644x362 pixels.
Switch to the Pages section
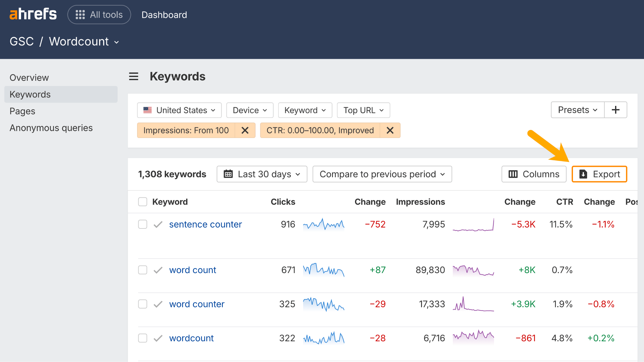click(22, 111)
